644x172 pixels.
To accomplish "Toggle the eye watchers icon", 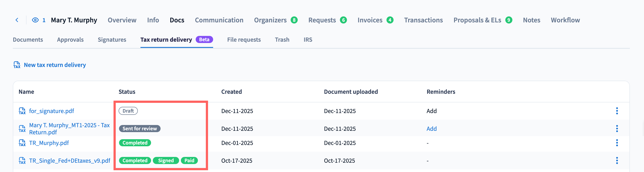I will pos(35,20).
